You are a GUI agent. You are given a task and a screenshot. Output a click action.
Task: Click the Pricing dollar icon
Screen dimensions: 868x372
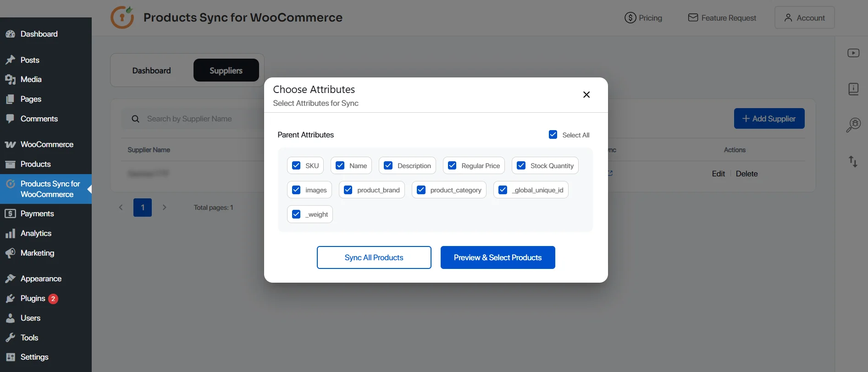pos(630,18)
